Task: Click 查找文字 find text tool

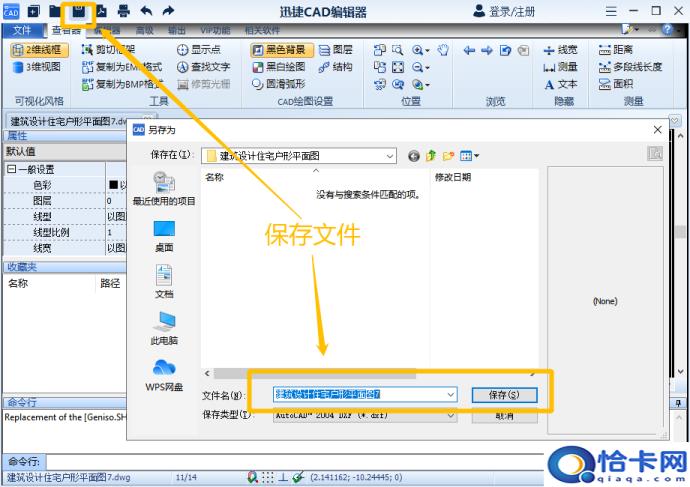Action: coord(204,67)
